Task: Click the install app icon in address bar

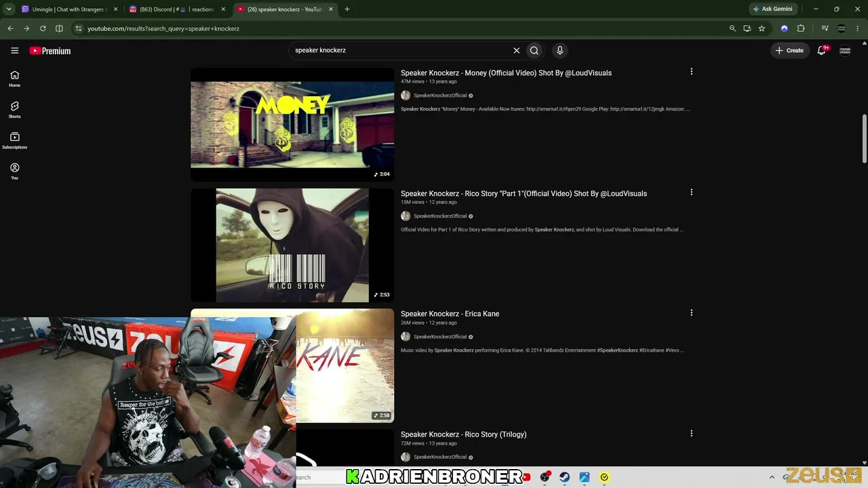Action: tap(747, 28)
